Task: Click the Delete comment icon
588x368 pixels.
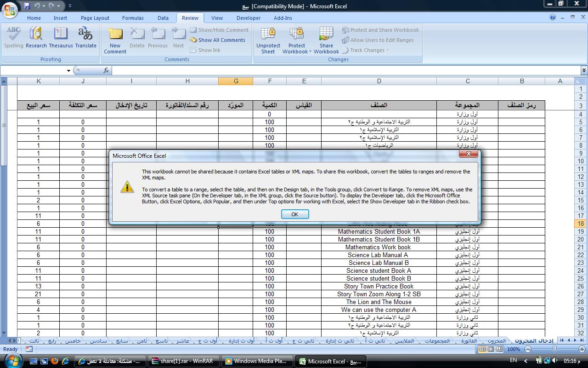Action: click(x=137, y=38)
